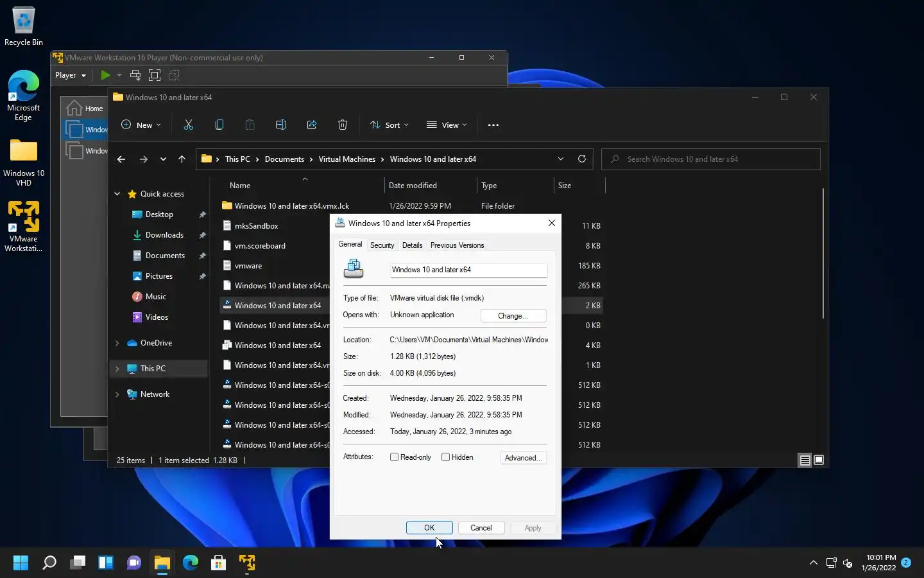Click the Change... button for Opens with
The image size is (924, 578).
click(x=513, y=316)
